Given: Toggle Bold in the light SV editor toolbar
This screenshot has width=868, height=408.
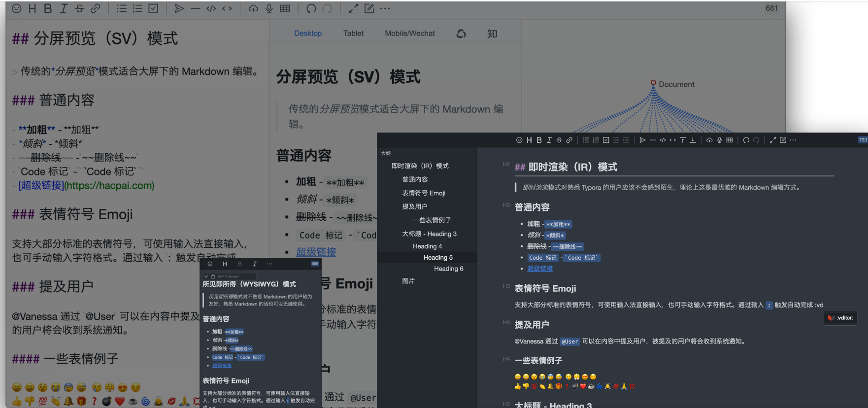Looking at the screenshot, I should (48, 8).
